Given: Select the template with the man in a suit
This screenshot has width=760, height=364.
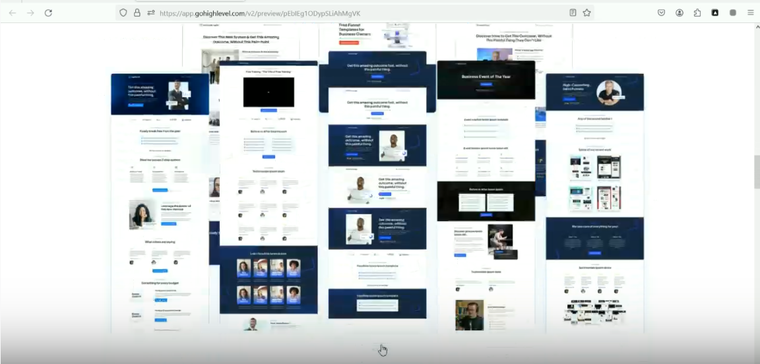Looking at the screenshot, I should pos(160,203).
